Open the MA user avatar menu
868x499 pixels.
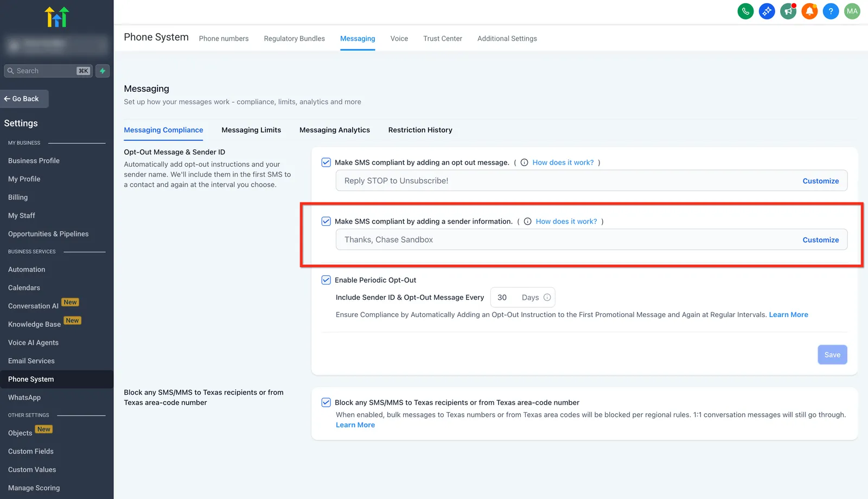click(852, 11)
